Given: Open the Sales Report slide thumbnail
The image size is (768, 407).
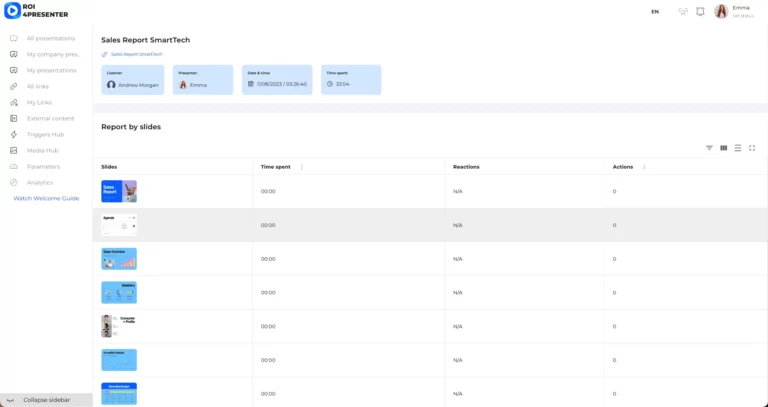Looking at the screenshot, I should coord(119,191).
